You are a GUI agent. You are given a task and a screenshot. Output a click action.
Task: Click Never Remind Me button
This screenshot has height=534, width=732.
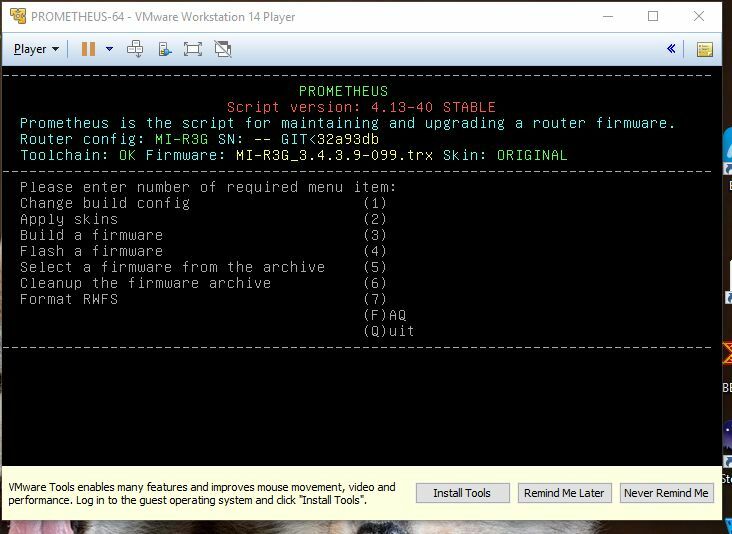(666, 493)
